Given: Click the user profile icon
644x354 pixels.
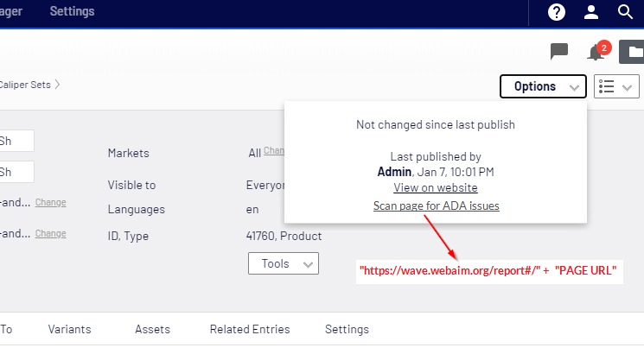Looking at the screenshot, I should (591, 12).
